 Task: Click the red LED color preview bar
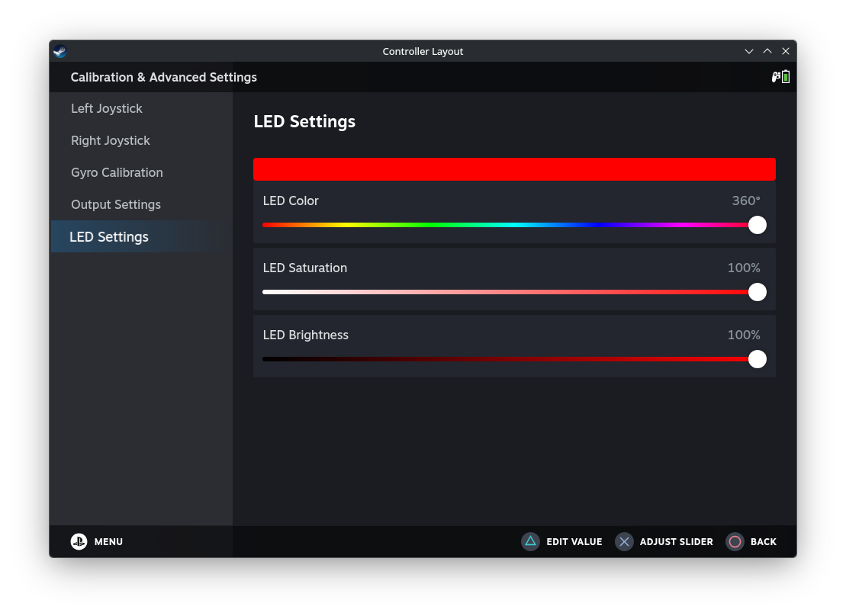(x=514, y=169)
